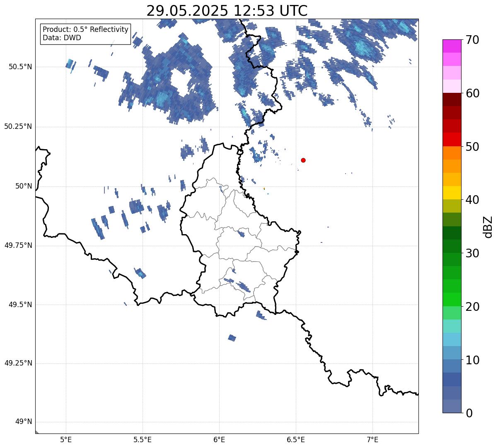Viewport: 498px width, 448px height.
Task: Click the 60 tick label on colorbar
Action: click(472, 93)
